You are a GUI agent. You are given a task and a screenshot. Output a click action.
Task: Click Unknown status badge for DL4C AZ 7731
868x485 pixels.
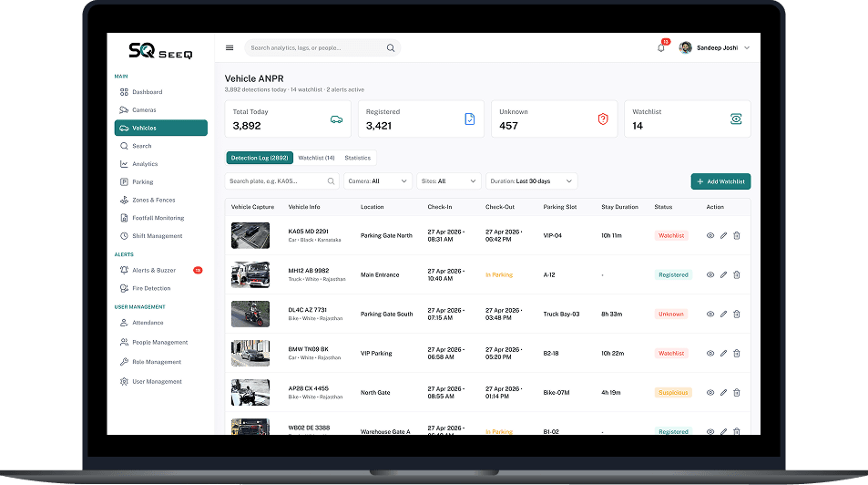pyautogui.click(x=671, y=315)
